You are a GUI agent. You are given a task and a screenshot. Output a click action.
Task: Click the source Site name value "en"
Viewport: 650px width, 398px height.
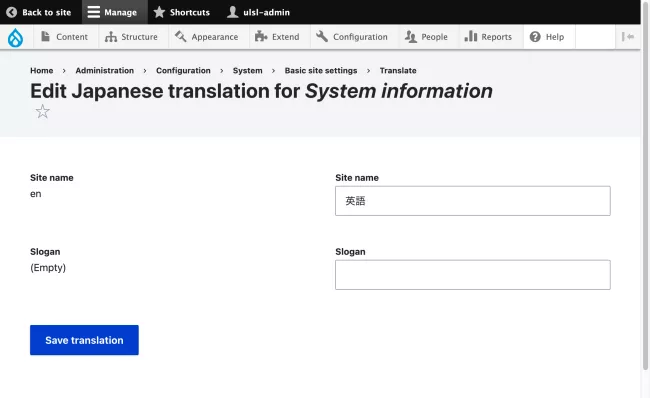(x=36, y=194)
